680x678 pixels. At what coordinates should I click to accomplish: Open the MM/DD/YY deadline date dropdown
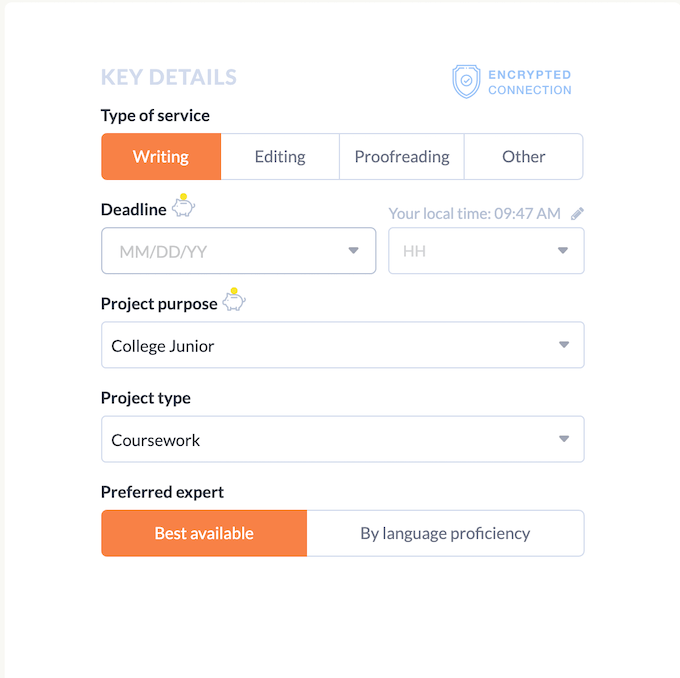(x=238, y=251)
